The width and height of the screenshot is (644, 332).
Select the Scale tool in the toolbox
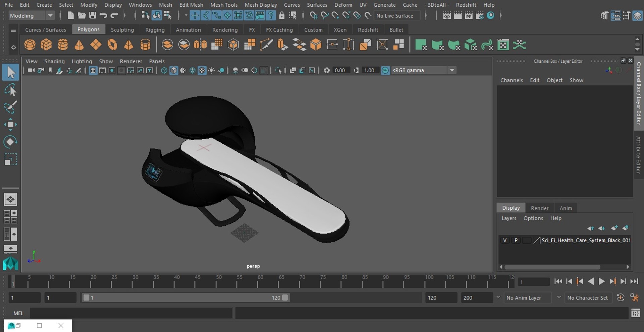[10, 159]
